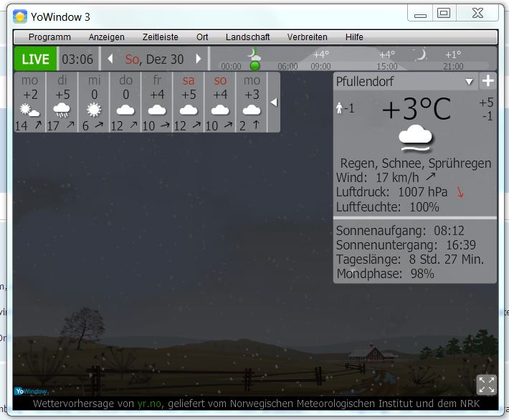Click the 15:00 point on timeline
The image size is (509, 420).
[x=387, y=66]
